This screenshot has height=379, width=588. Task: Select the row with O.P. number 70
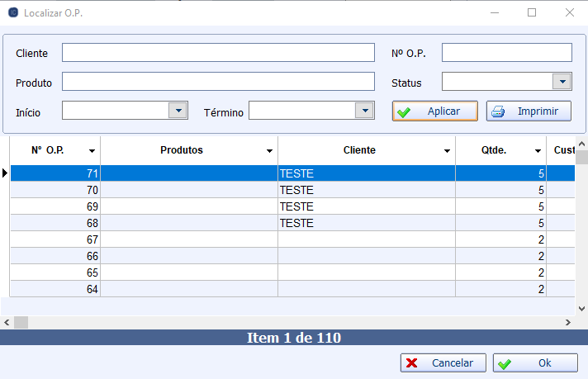point(248,190)
